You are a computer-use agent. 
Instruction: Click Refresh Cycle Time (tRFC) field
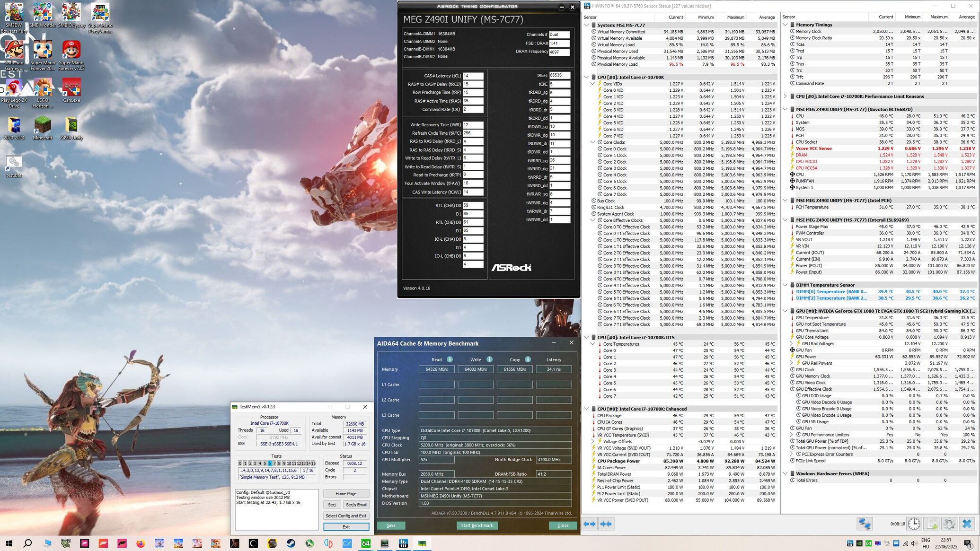[473, 133]
